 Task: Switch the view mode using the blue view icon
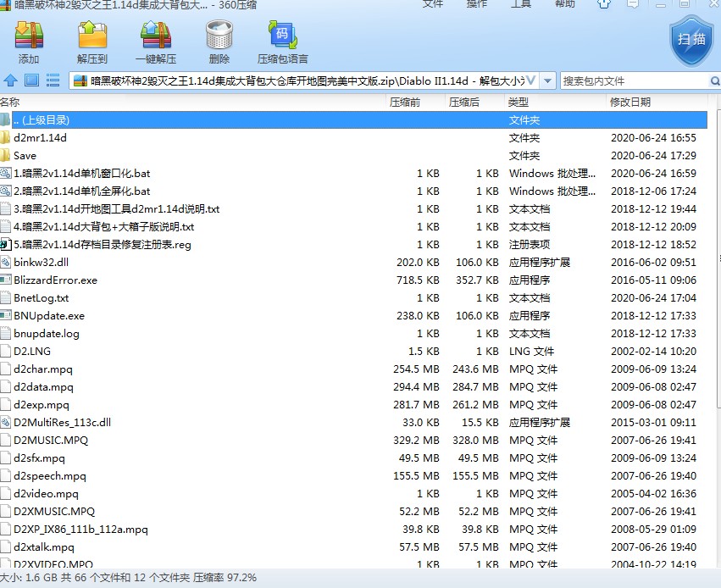coord(31,81)
